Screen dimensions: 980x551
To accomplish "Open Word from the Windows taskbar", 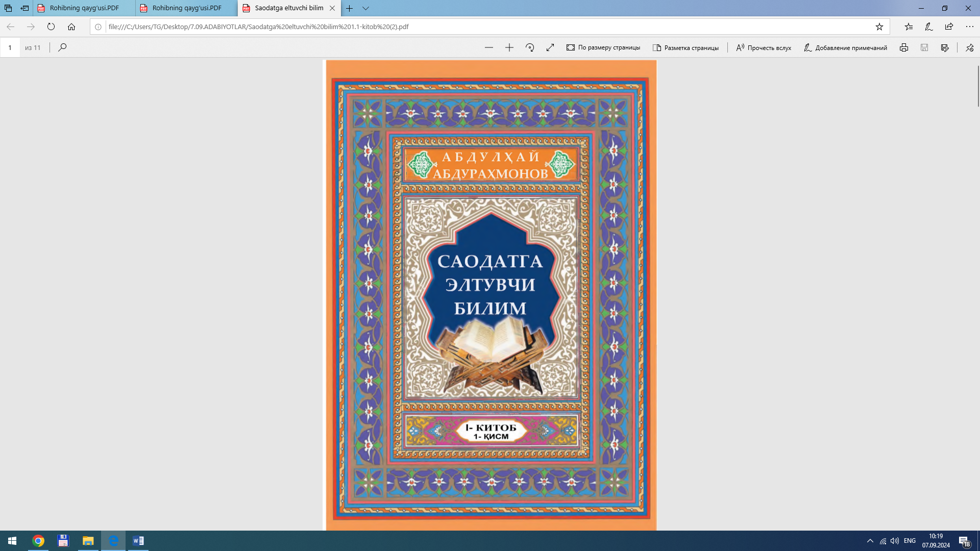I will (x=138, y=541).
